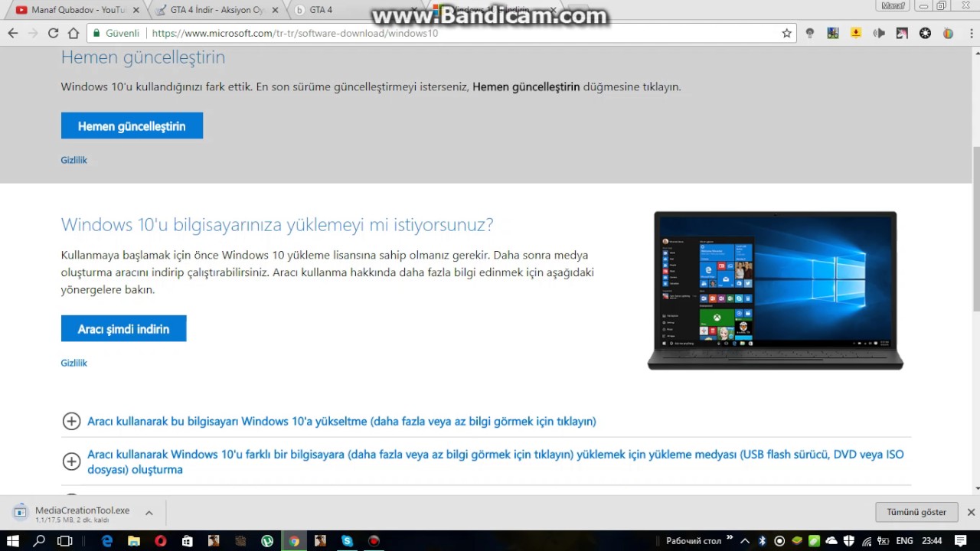980x551 pixels.
Task: Click the Chrome taskbar icon
Action: click(x=294, y=540)
